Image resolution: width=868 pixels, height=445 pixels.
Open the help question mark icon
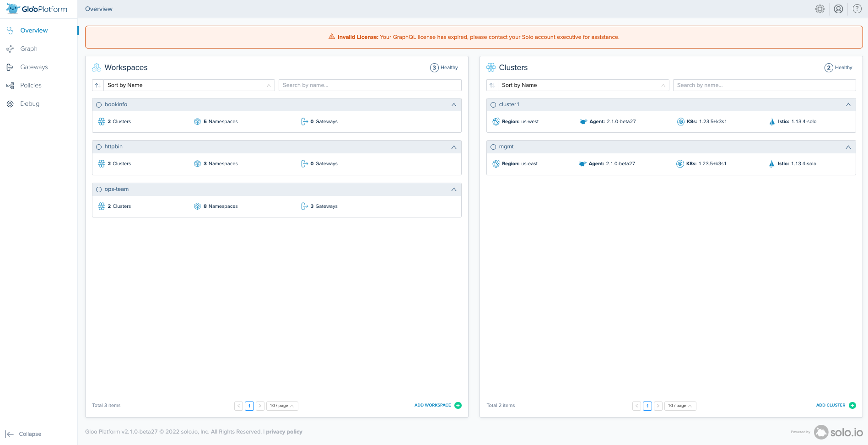point(857,9)
